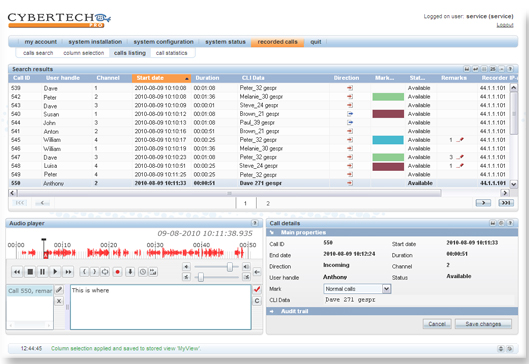
Task: Collapse the Main properties section
Action: 272,232
